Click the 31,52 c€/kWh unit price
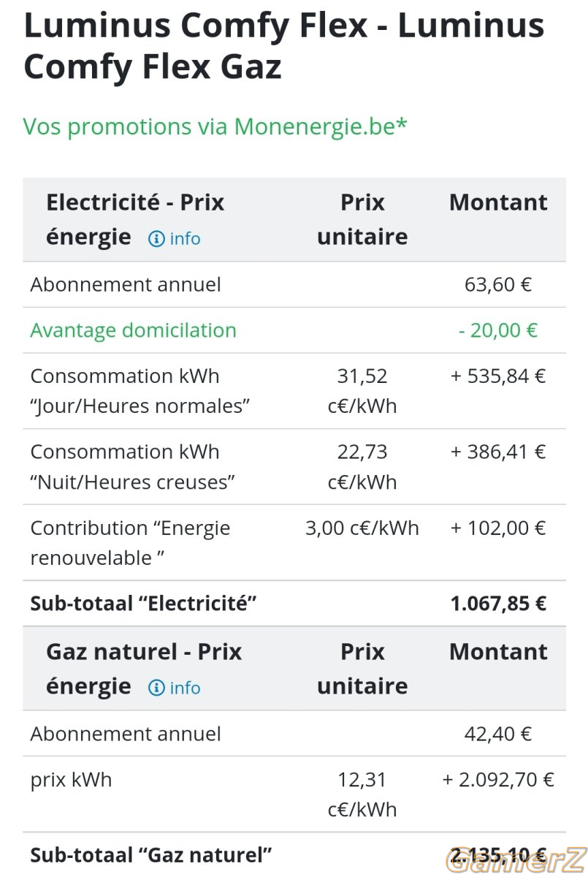Image resolution: width=588 pixels, height=877 pixels. pos(362,391)
